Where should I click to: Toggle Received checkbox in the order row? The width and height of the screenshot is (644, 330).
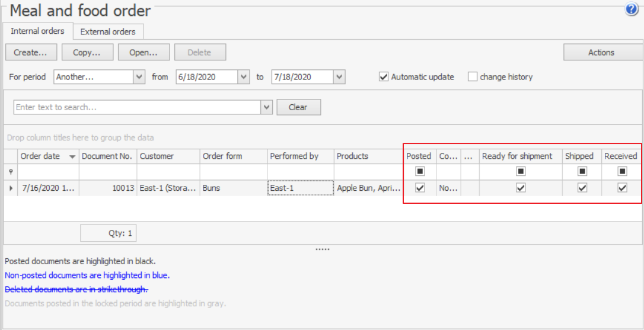622,188
